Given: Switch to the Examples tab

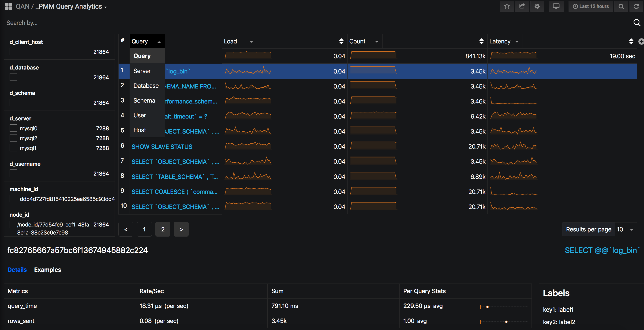Looking at the screenshot, I should click(x=48, y=270).
